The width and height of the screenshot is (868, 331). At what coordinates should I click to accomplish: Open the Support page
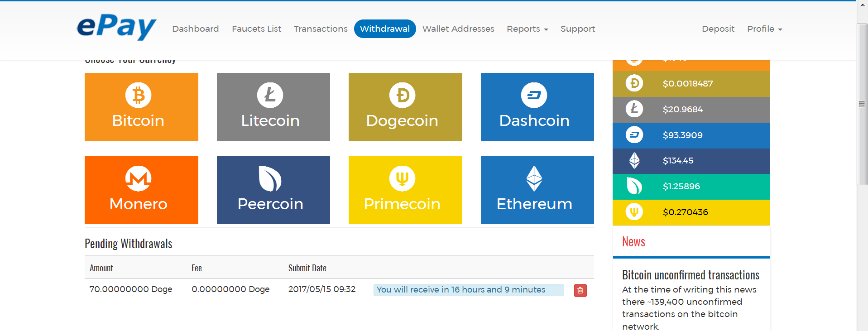(x=578, y=29)
